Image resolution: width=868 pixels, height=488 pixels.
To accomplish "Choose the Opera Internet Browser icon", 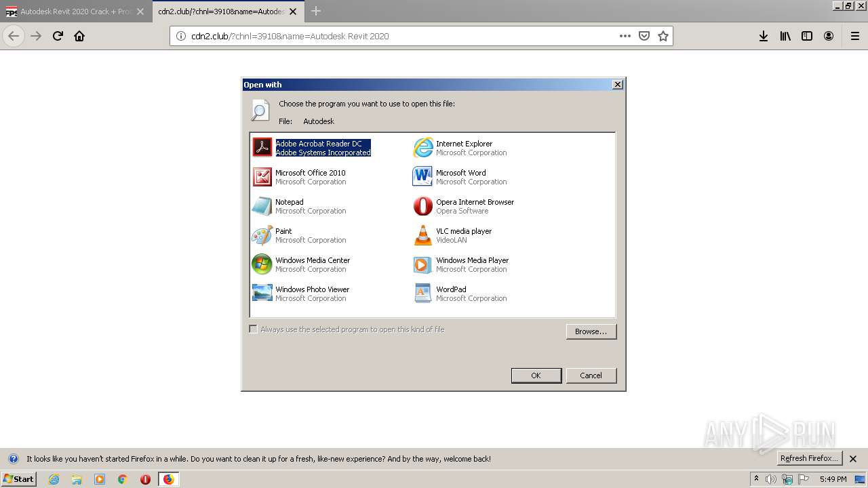I will [x=422, y=206].
